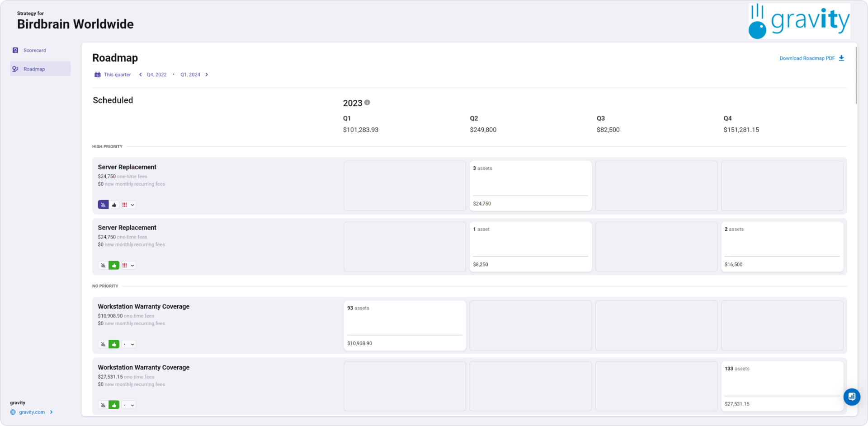This screenshot has width=868, height=426.
Task: Click the globe icon beside gravity.com
Action: pyautogui.click(x=13, y=412)
